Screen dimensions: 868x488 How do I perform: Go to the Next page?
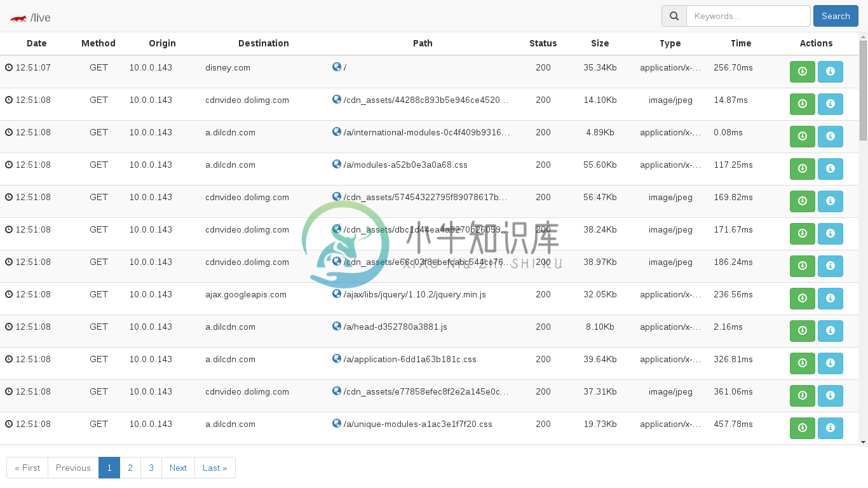178,468
